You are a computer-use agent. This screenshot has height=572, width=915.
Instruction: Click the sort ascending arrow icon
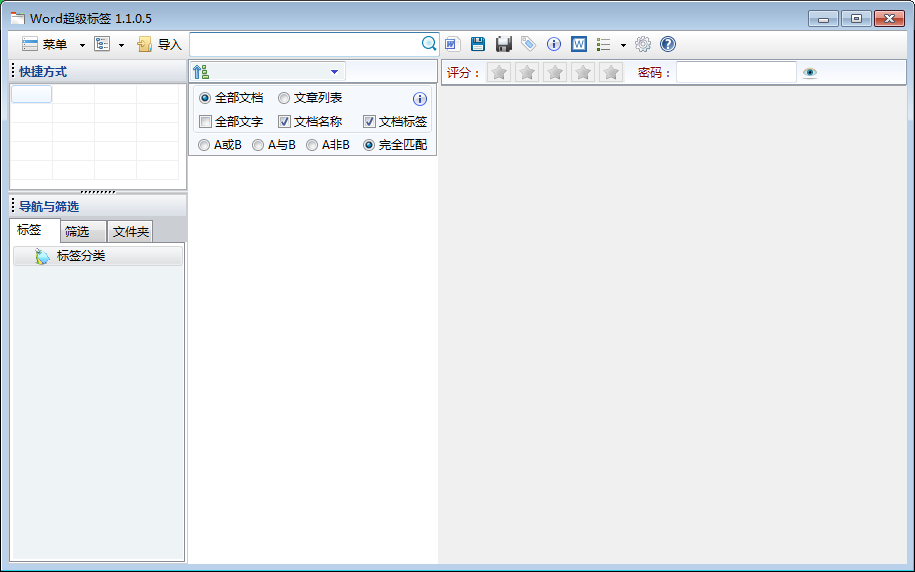coord(201,72)
